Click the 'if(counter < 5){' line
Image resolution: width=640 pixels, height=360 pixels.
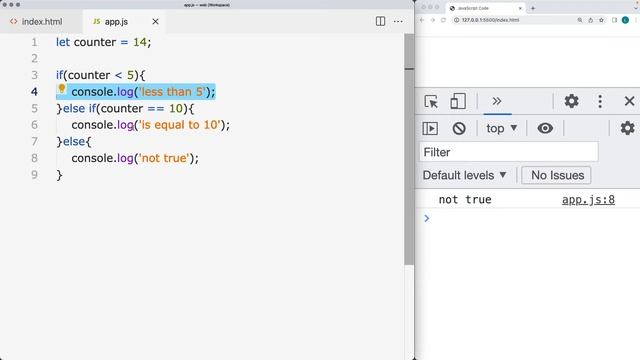pos(100,75)
